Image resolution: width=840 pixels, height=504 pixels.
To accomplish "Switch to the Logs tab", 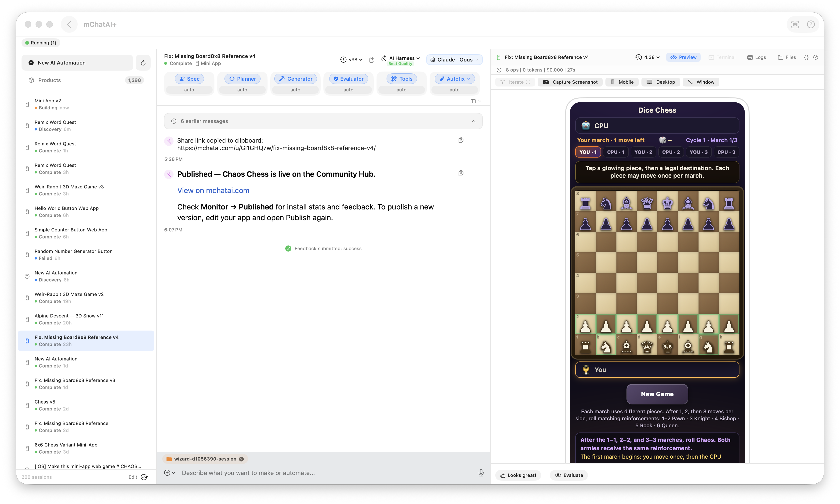I will (757, 58).
